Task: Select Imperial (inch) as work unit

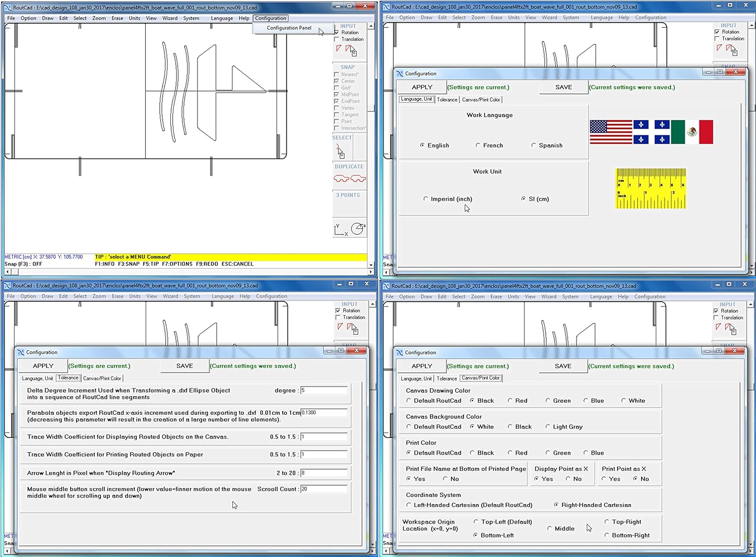Action: click(x=426, y=199)
